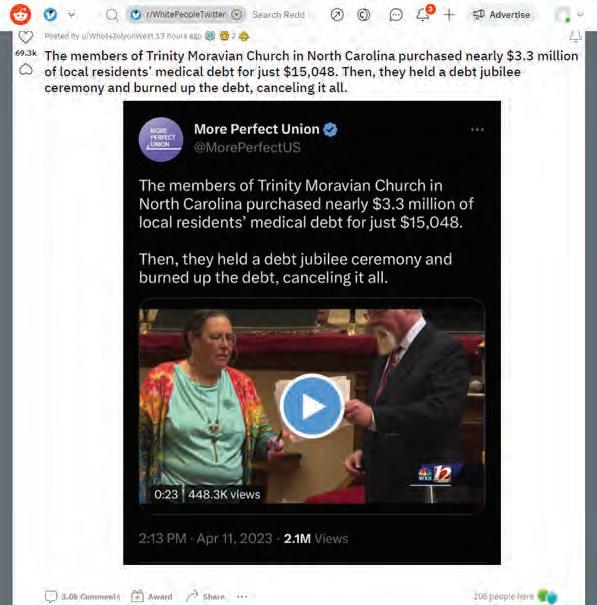Play the tweet video
Image resolution: width=597 pixels, height=605 pixels.
(312, 406)
